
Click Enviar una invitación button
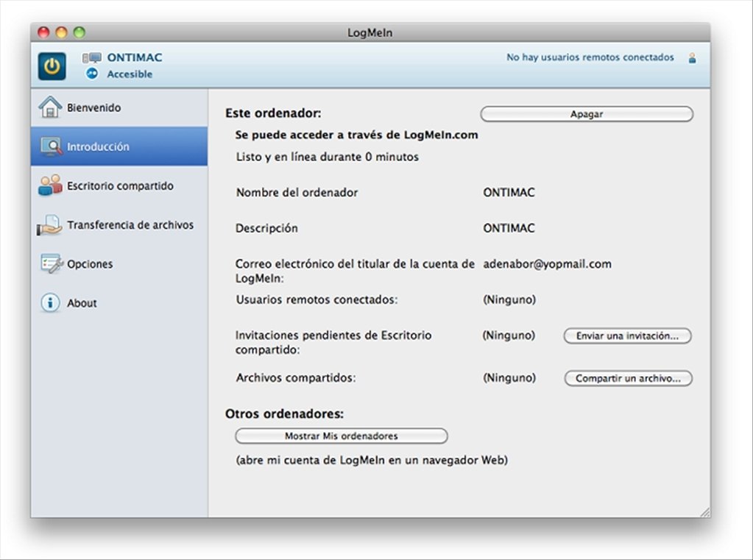tap(627, 336)
